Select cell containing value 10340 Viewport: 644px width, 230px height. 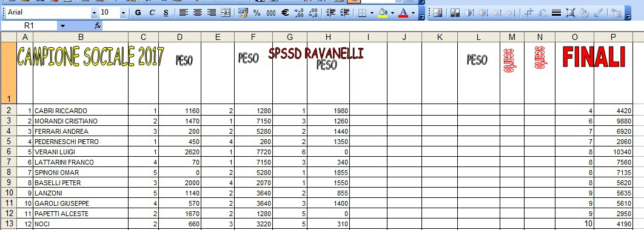[x=613, y=152]
